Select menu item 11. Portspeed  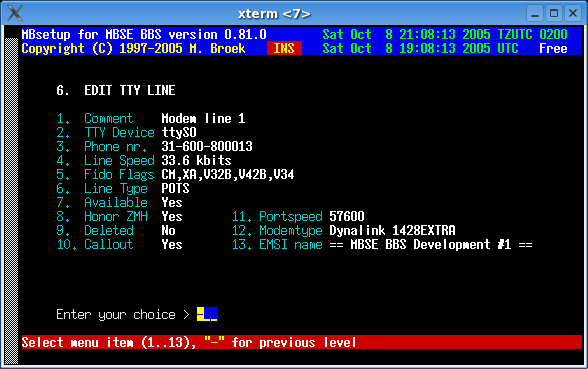point(277,217)
